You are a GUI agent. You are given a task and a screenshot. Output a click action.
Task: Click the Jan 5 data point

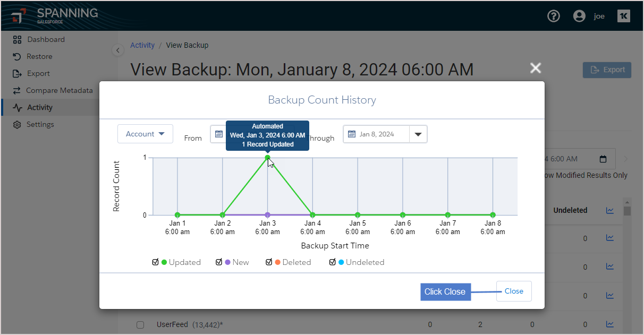(358, 215)
